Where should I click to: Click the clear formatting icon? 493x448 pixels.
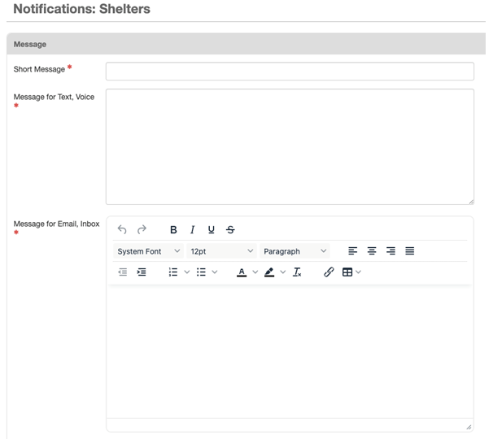coord(297,272)
